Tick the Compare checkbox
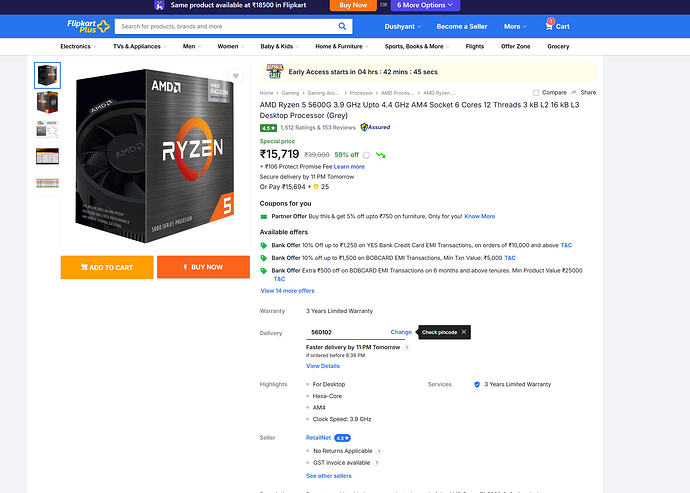 coord(537,92)
